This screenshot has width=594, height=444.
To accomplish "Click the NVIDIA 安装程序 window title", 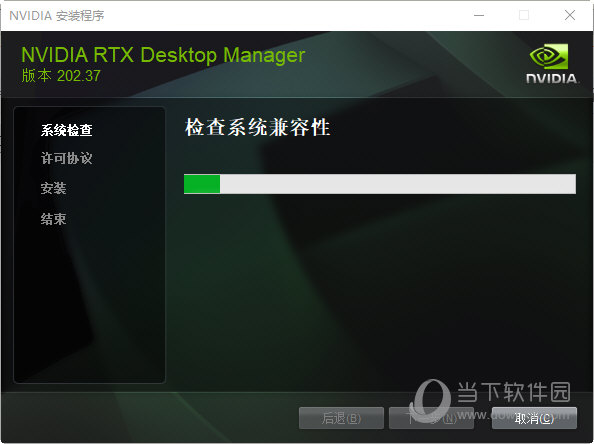I will (57, 16).
